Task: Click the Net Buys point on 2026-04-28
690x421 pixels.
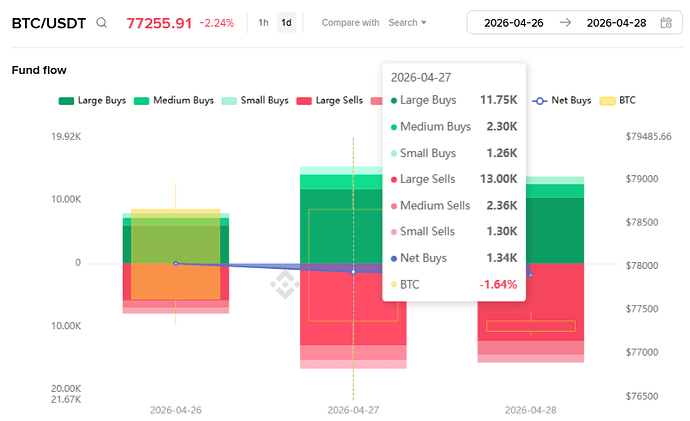Action: click(x=531, y=275)
